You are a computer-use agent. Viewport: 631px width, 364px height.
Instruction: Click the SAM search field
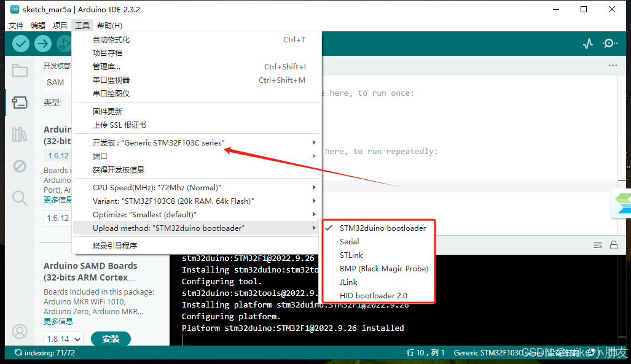[x=58, y=82]
